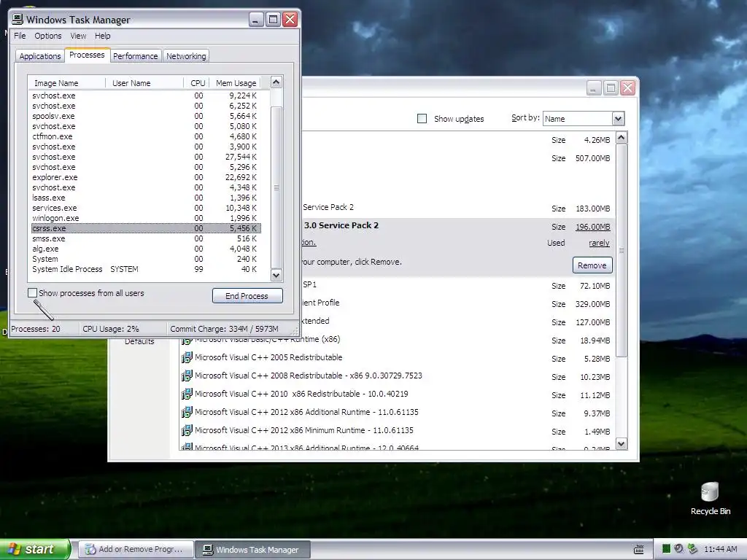Select the System Idle Process row
Viewport: 747px width, 560px height.
146,270
